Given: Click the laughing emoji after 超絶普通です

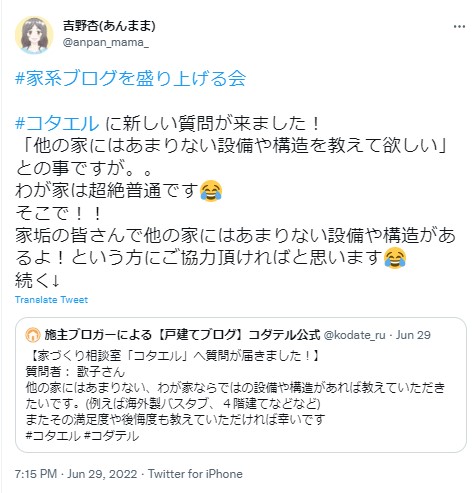Looking at the screenshot, I should pos(211,191).
